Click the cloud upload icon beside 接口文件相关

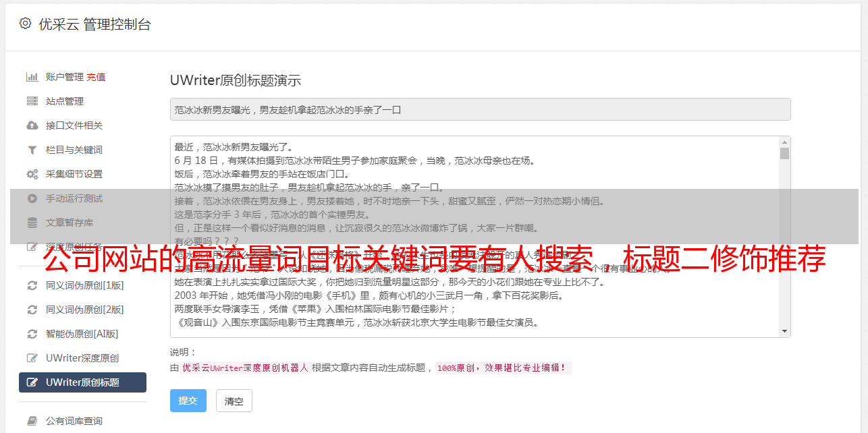[32, 125]
